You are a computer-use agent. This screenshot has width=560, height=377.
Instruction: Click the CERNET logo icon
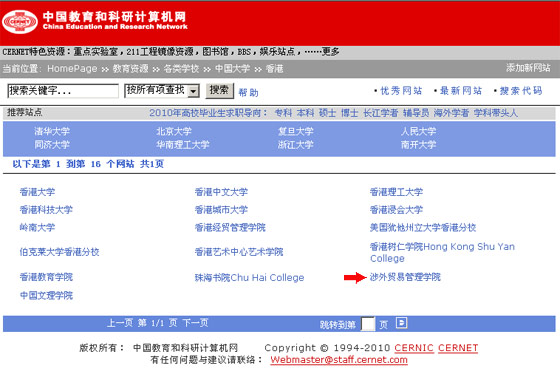[x=20, y=22]
